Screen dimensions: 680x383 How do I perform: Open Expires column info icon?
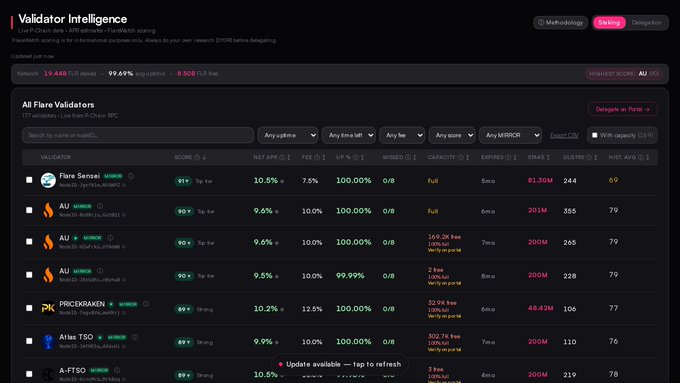click(x=508, y=157)
